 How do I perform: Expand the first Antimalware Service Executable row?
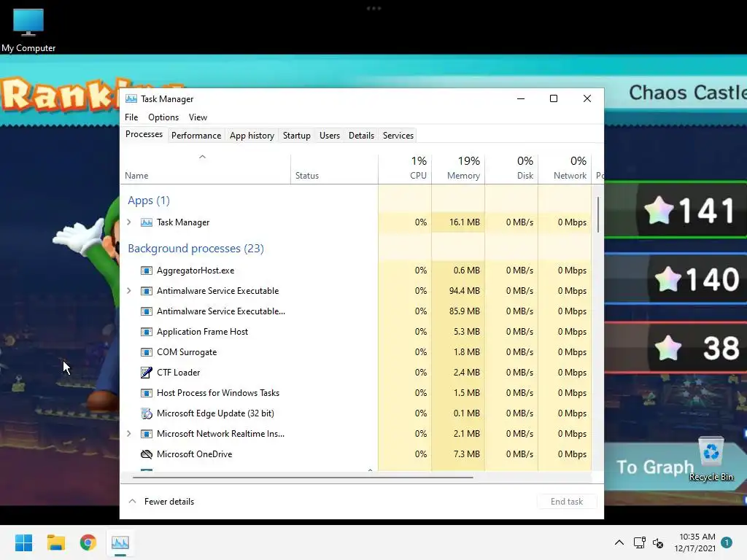[x=128, y=290]
